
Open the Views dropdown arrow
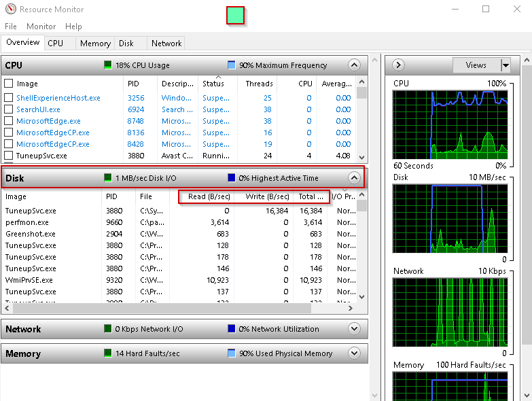click(x=506, y=65)
